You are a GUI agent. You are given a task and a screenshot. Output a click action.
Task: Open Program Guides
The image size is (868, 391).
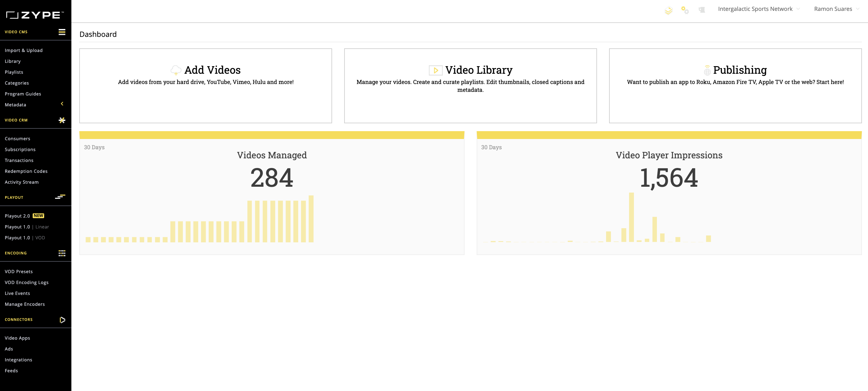23,94
